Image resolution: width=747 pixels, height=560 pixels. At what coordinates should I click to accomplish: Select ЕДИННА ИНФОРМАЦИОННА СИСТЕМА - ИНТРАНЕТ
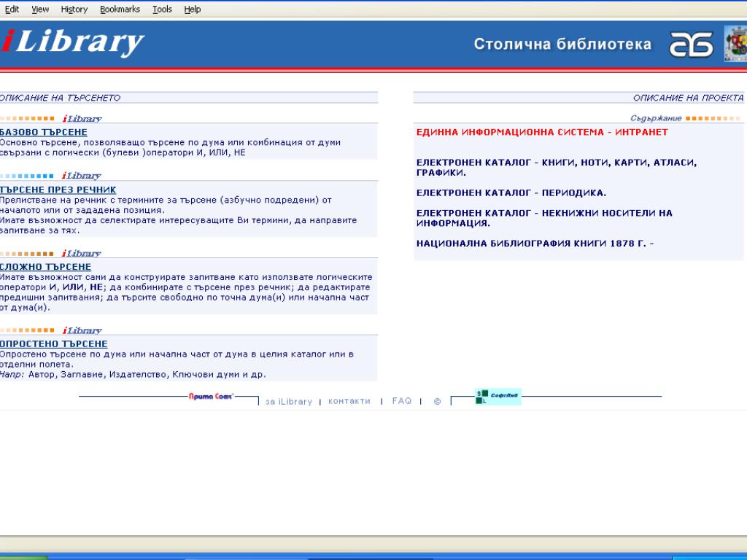[x=542, y=132]
